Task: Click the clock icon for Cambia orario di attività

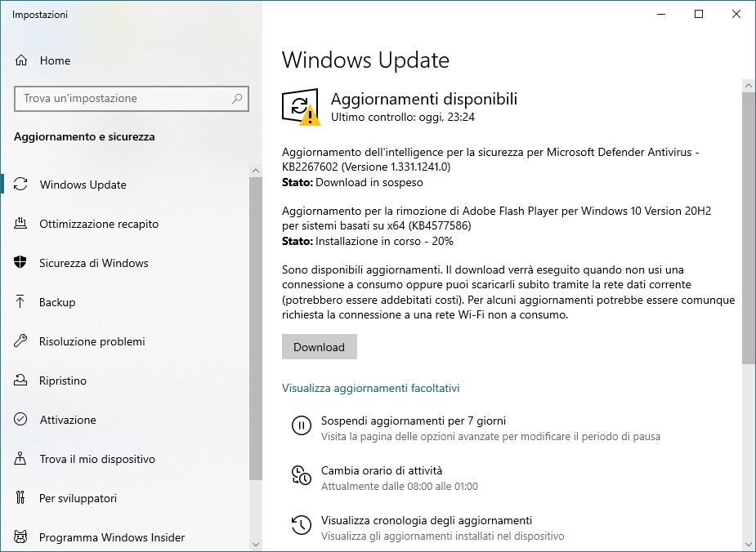Action: pos(302,475)
